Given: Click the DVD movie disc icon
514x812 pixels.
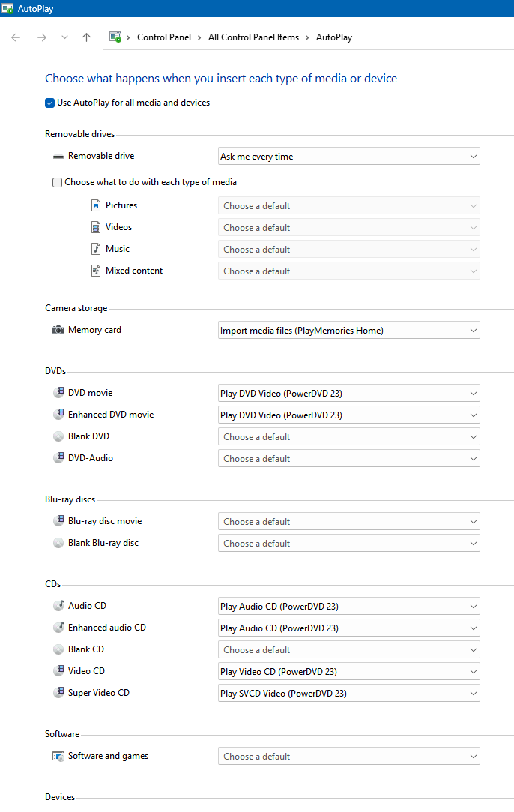Looking at the screenshot, I should [58, 393].
